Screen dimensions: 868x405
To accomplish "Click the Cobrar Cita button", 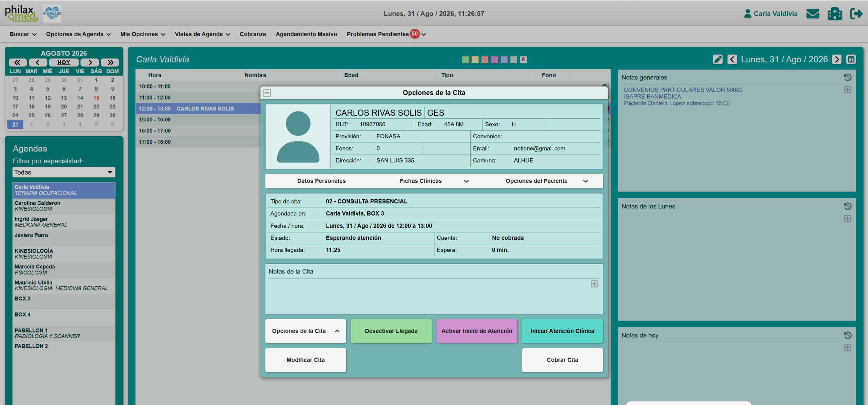I will pyautogui.click(x=562, y=360).
